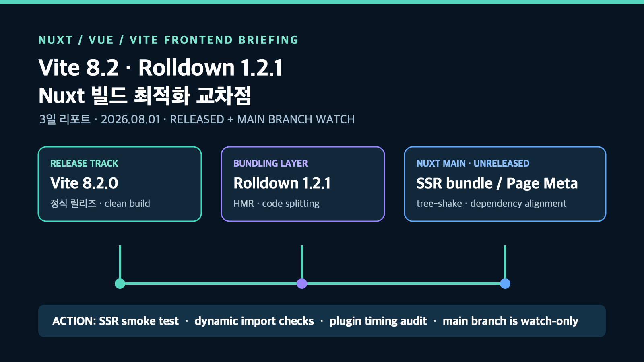This screenshot has width=644, height=362.
Task: Click the purple timeline dot under Rolldown card
Action: coord(302,284)
